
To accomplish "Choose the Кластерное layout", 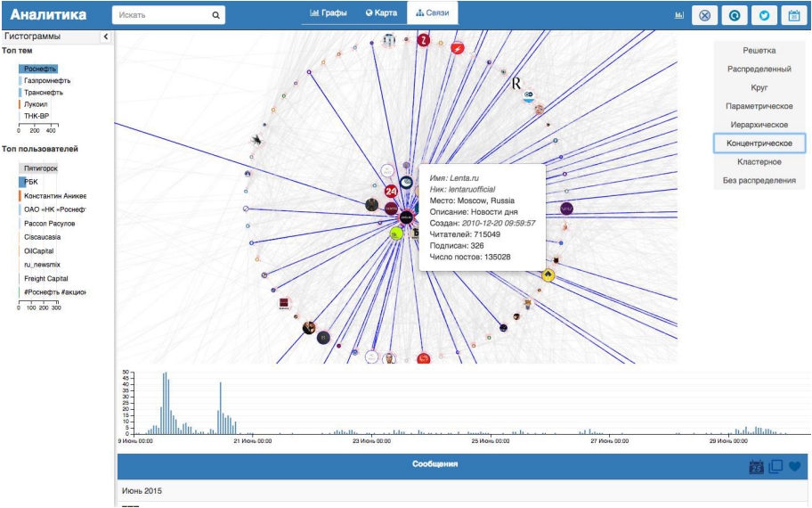I will tap(759, 162).
